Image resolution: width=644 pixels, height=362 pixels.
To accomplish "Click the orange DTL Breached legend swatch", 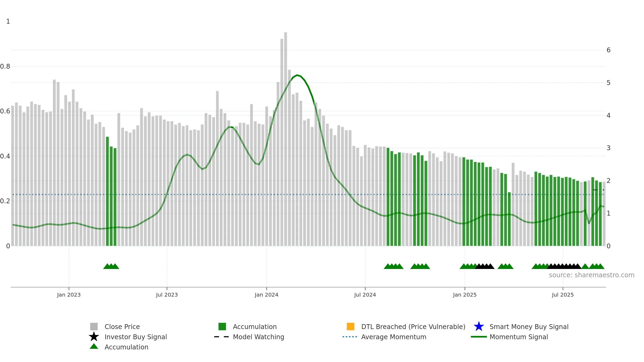I will pyautogui.click(x=350, y=327).
